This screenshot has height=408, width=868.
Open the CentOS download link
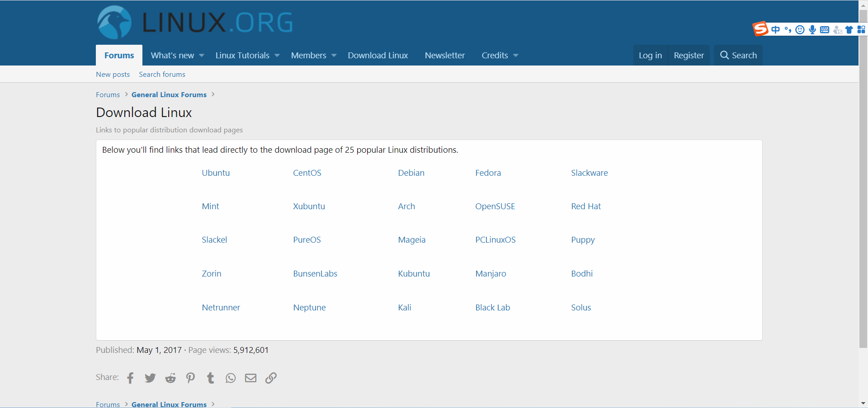tap(307, 173)
